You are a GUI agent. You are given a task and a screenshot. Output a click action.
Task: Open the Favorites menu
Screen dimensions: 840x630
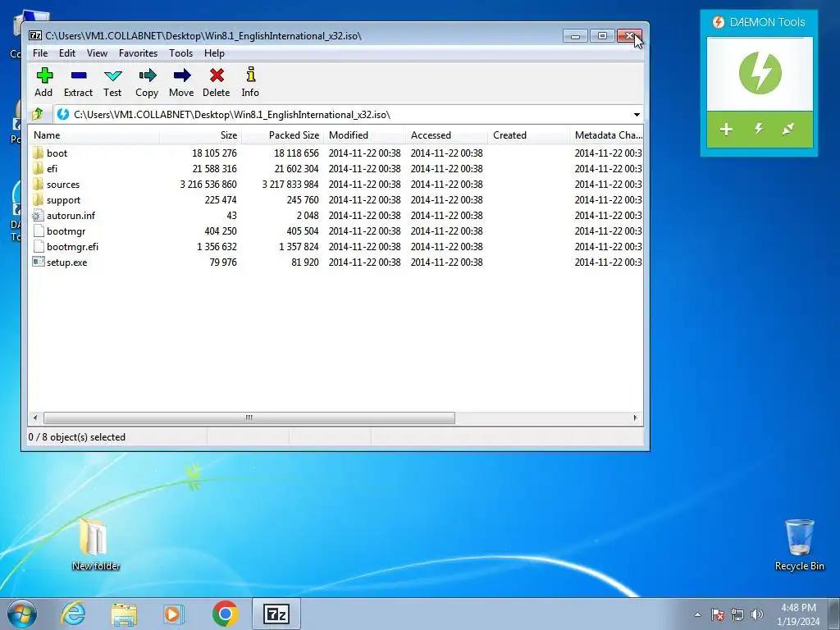coord(138,53)
